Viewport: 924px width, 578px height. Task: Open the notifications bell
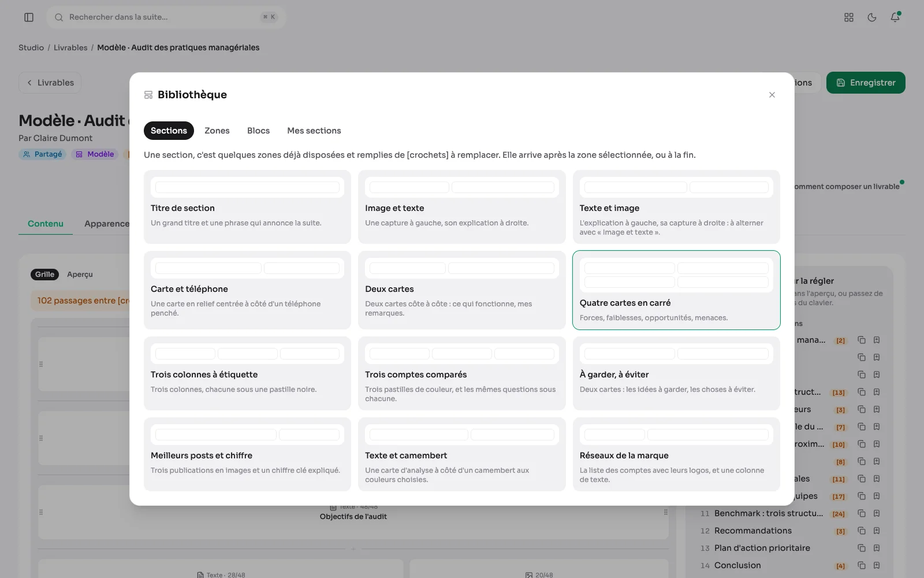click(x=895, y=17)
